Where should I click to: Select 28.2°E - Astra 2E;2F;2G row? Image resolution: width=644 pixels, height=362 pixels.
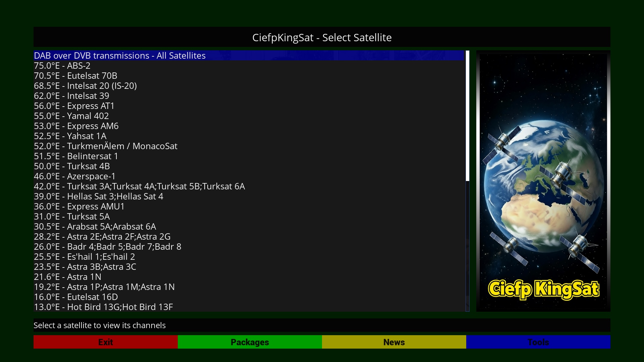click(x=249, y=236)
